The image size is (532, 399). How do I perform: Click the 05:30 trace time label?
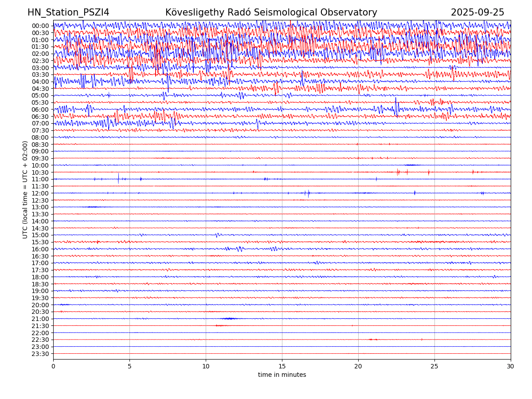[x=40, y=102]
